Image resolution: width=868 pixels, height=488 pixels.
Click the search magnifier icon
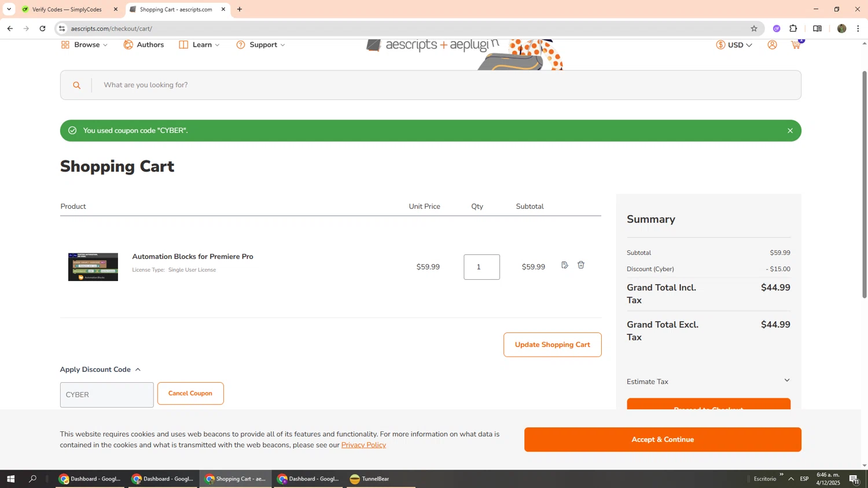[x=76, y=85]
